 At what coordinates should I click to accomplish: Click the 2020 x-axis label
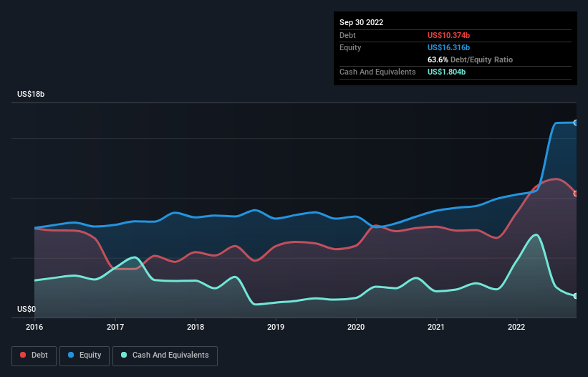[x=356, y=327]
